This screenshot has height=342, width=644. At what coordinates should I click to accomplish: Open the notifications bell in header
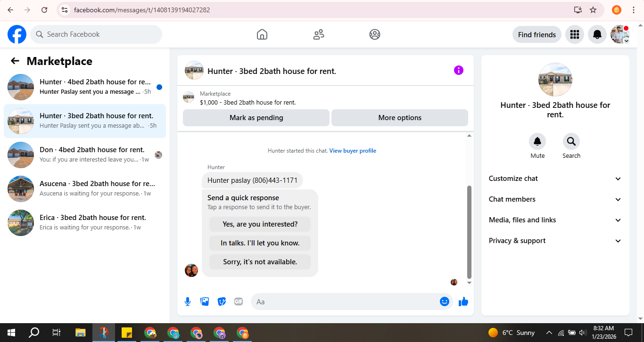pos(597,34)
